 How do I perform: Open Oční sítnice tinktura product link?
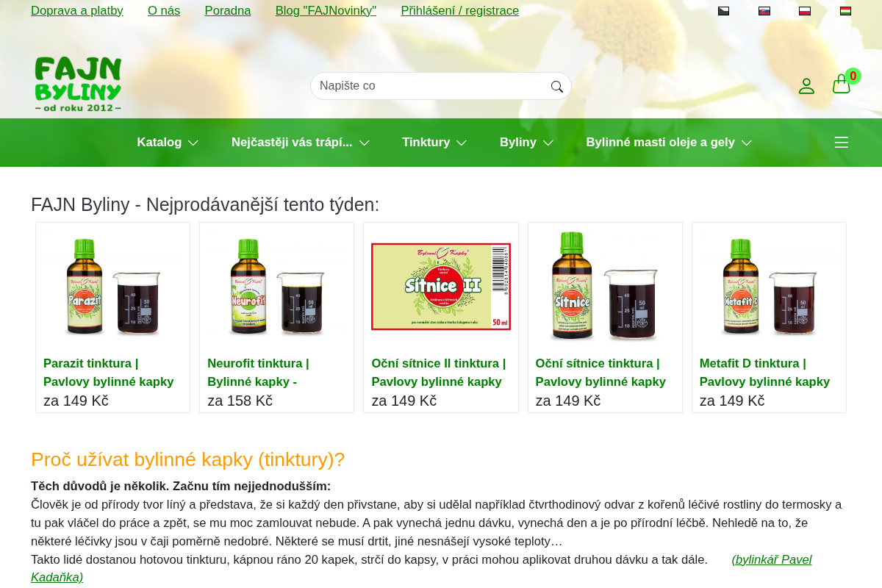(x=600, y=373)
